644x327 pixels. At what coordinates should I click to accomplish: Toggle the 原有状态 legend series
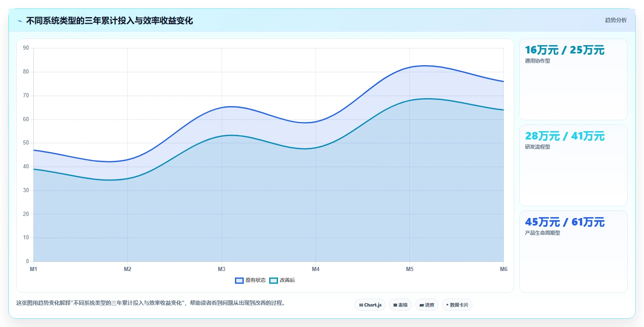tap(250, 280)
